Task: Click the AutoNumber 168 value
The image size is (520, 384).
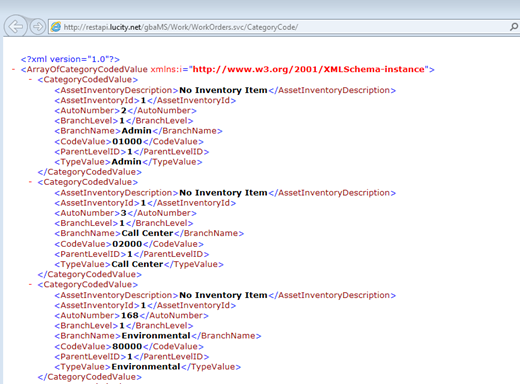Action: 130,315
